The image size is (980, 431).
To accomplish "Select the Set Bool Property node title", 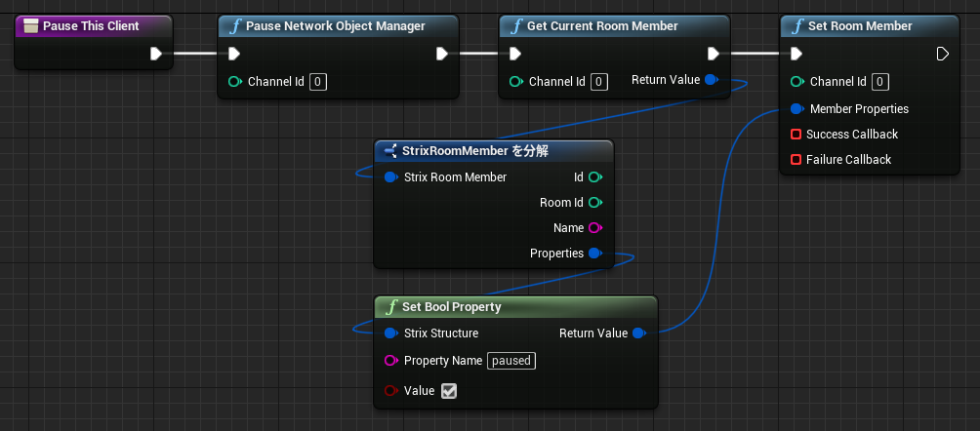I will 451,307.
